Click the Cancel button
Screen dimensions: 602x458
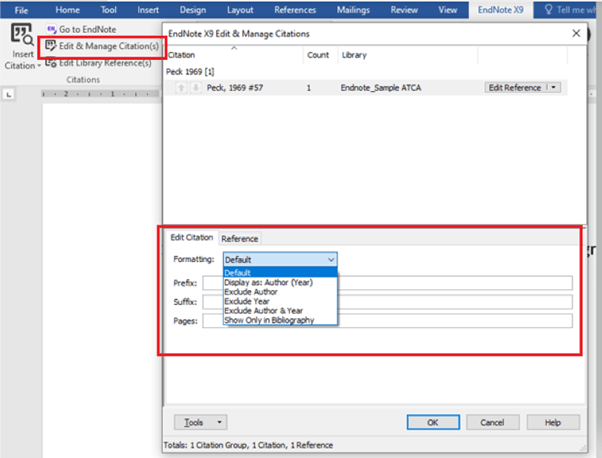[x=492, y=422]
